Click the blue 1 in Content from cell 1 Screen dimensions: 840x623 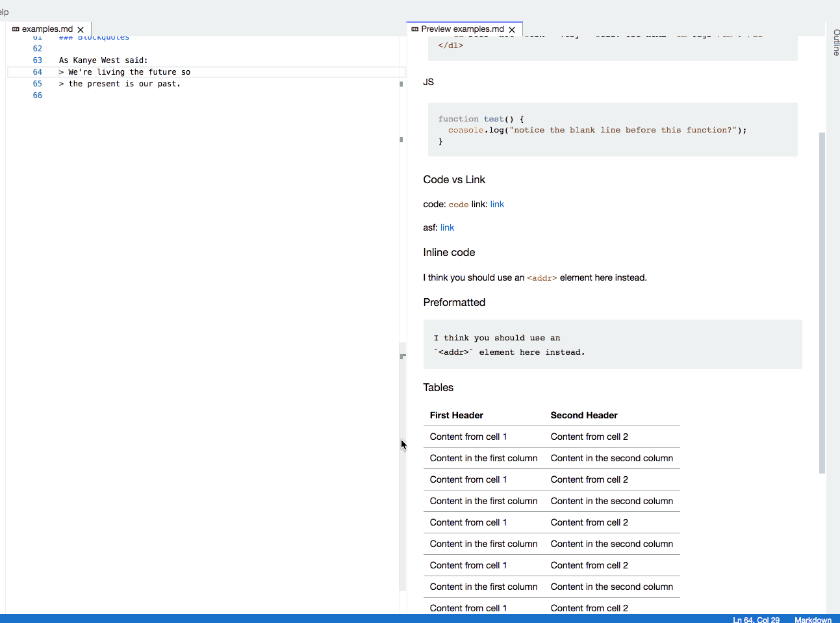tap(504, 437)
